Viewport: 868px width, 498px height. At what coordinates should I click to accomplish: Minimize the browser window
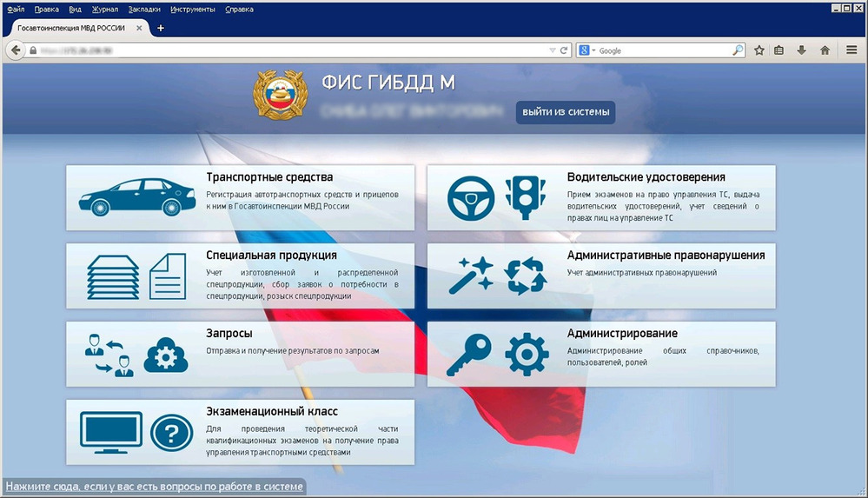pyautogui.click(x=836, y=8)
